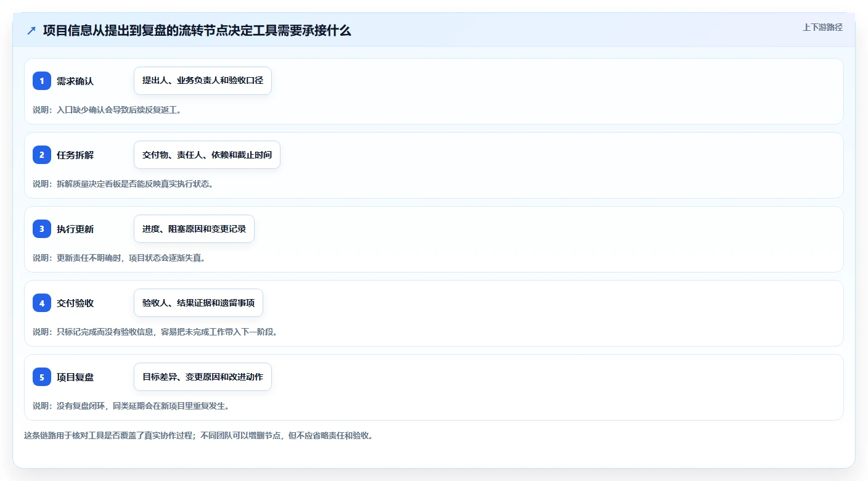Select the 交付验收 step label
Image resolution: width=868 pixels, height=481 pixels.
click(x=75, y=303)
